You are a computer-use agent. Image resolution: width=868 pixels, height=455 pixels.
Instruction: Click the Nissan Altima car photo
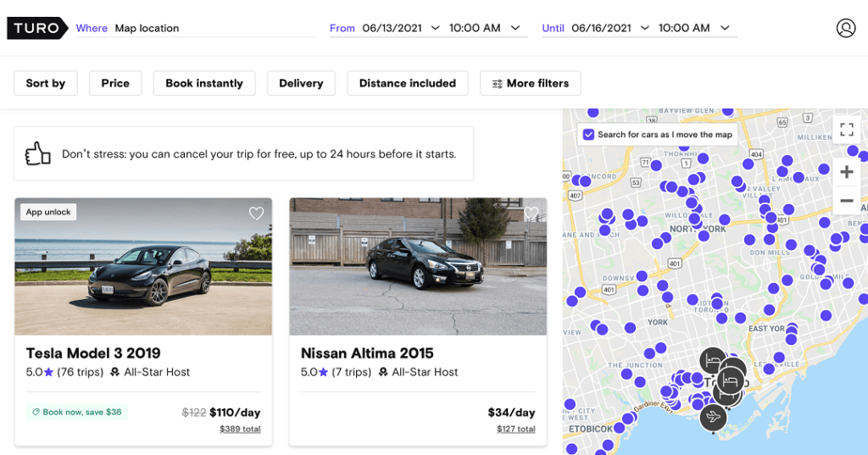coord(418,266)
